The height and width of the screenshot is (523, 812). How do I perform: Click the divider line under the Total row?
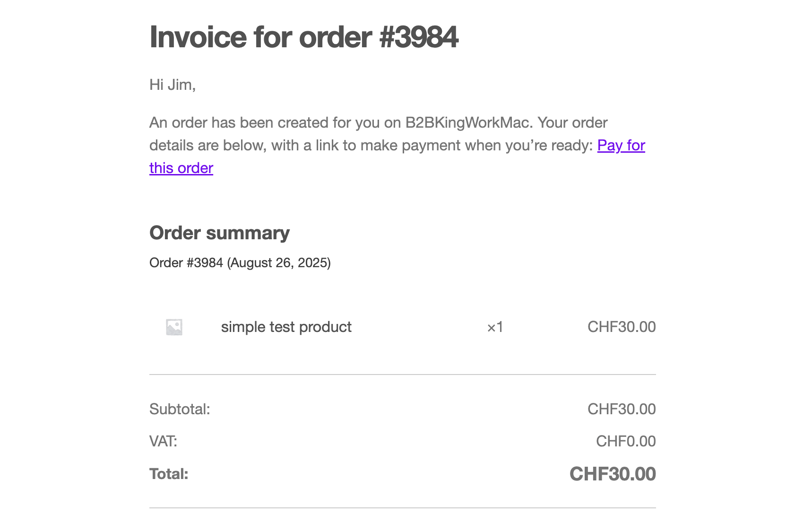[403, 508]
